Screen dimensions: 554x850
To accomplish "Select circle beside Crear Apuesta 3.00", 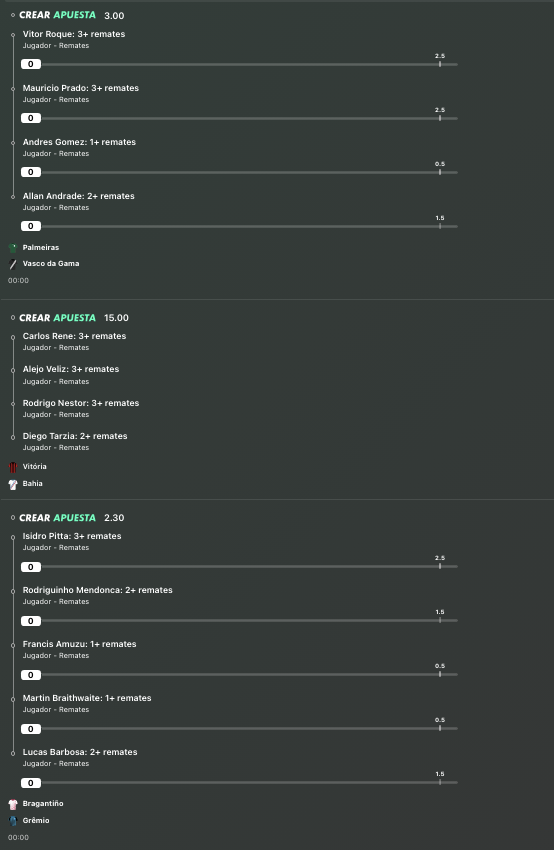I will 13,15.
